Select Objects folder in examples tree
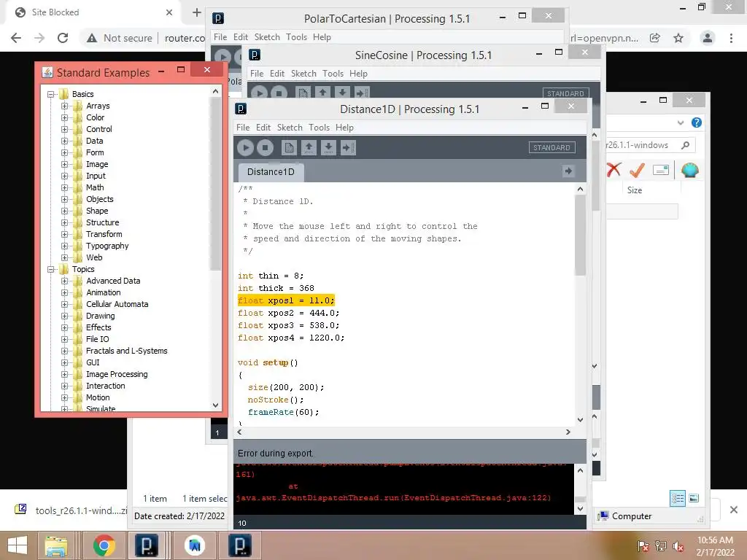Screen dimensions: 747x560 (99, 199)
